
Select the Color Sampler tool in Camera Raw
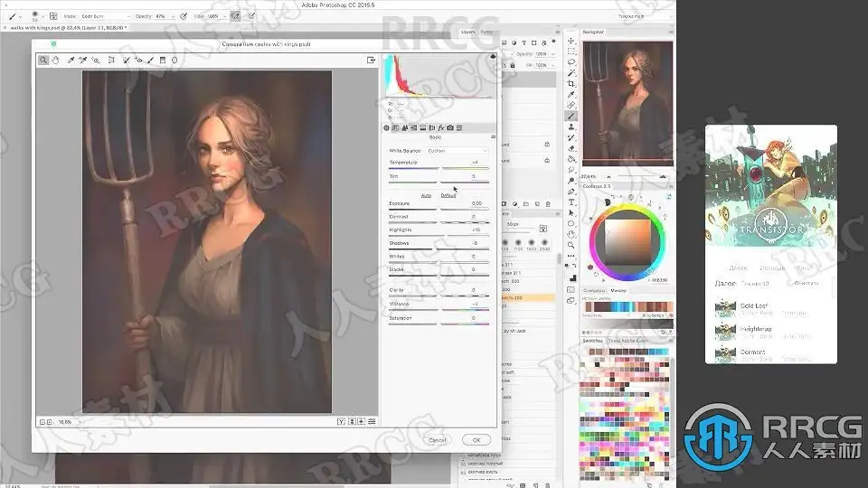tap(83, 60)
